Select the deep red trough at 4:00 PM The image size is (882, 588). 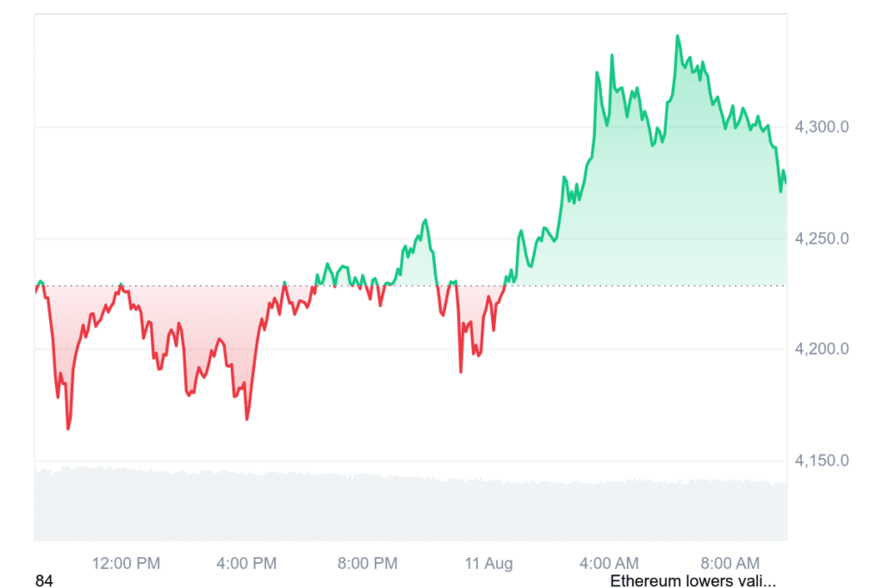pos(247,418)
